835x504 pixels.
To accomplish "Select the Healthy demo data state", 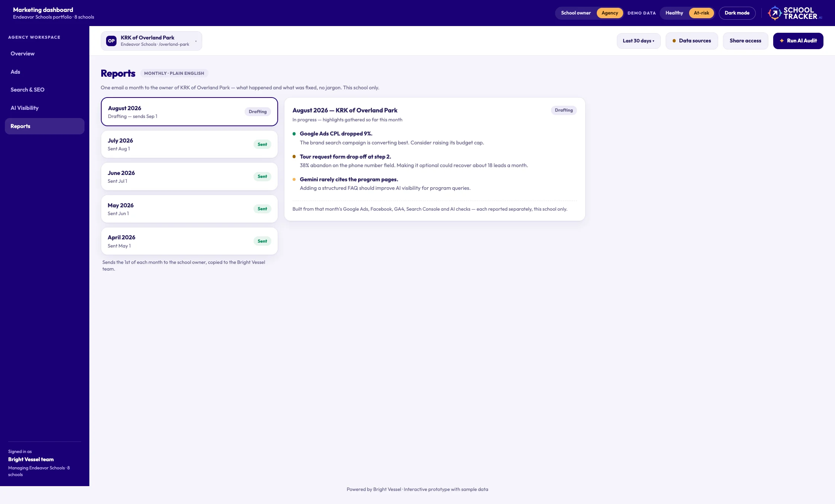I will tap(674, 13).
